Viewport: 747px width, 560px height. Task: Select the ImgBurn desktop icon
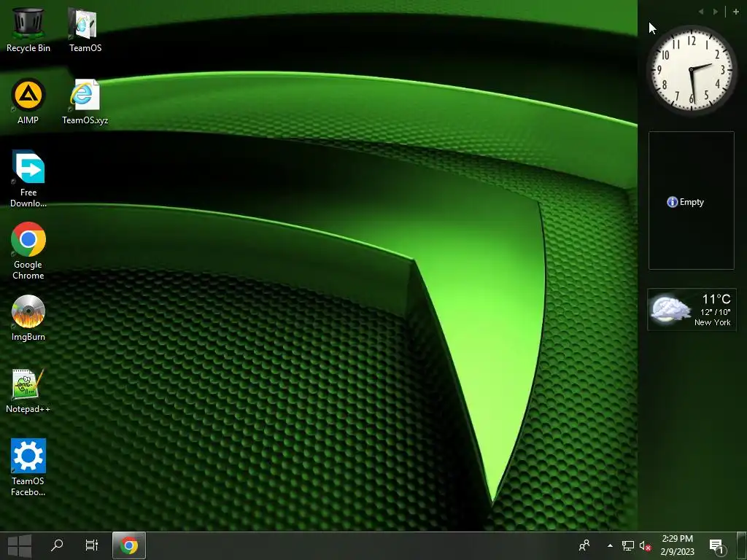point(28,318)
